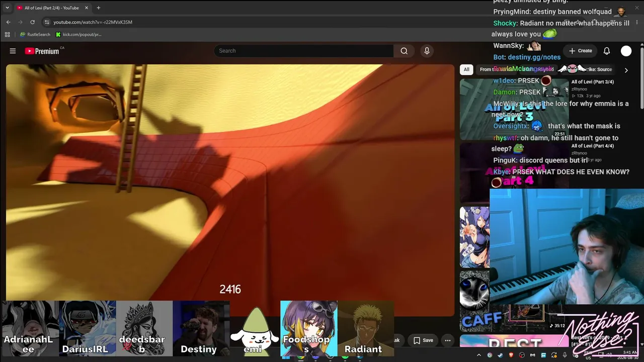Save the video to a playlist
Image resolution: width=644 pixels, height=362 pixels.
[423, 340]
